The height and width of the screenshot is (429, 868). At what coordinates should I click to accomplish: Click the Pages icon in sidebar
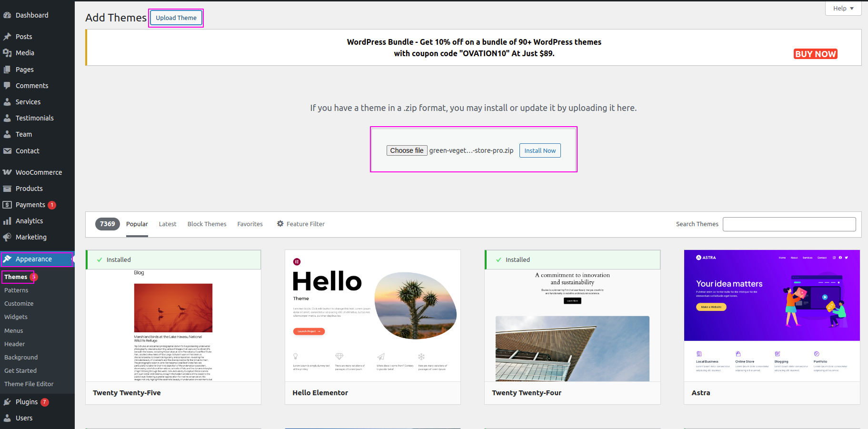pyautogui.click(x=7, y=70)
